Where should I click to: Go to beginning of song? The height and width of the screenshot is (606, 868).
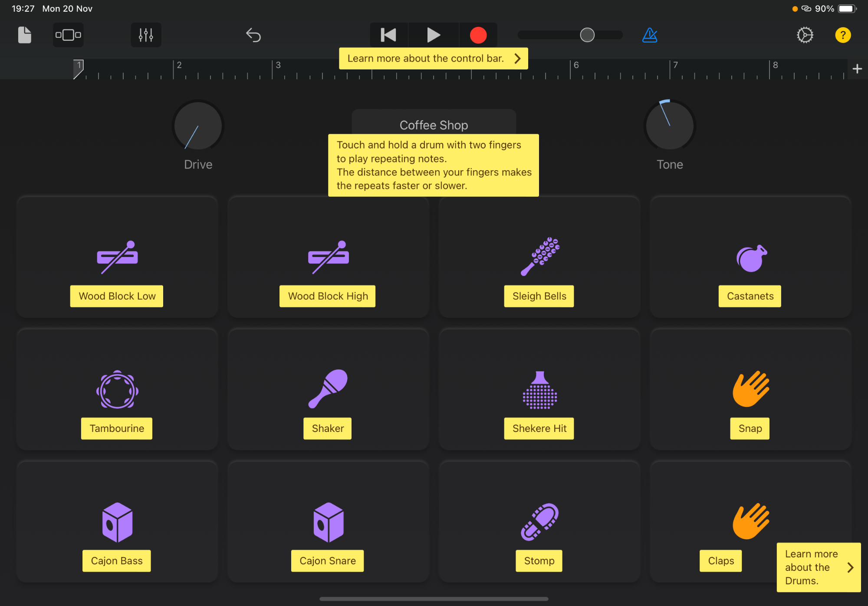point(388,35)
